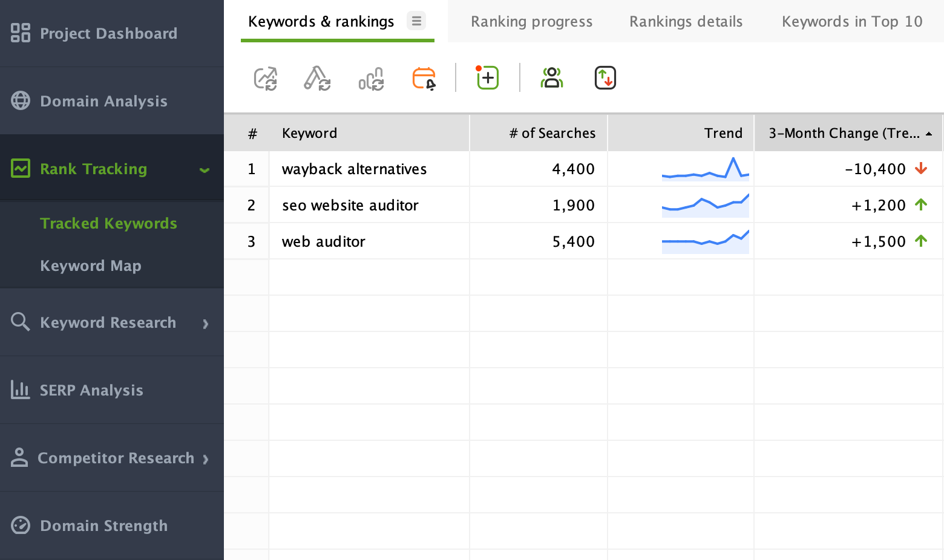
Task: Click the Keyword Research magnifier icon
Action: (x=21, y=322)
